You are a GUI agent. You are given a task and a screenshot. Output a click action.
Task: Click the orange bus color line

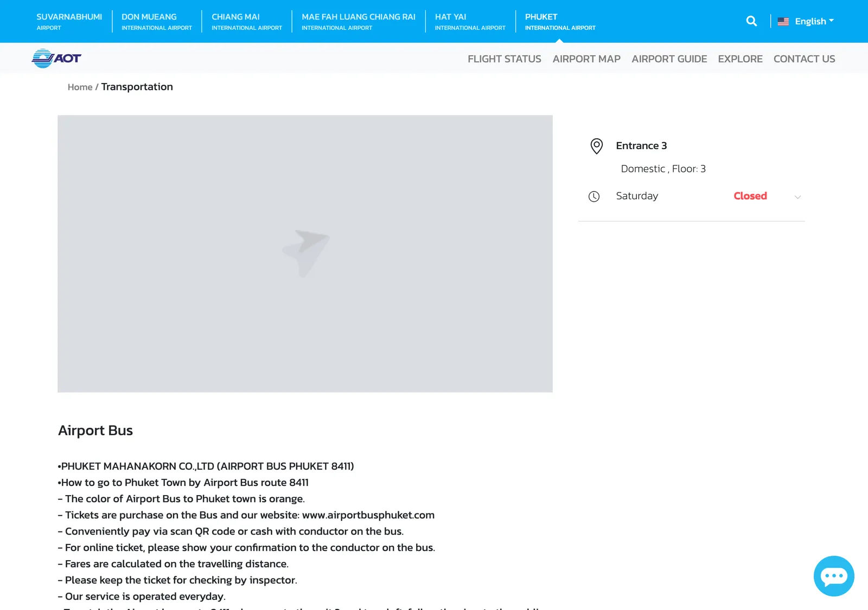[x=181, y=499]
